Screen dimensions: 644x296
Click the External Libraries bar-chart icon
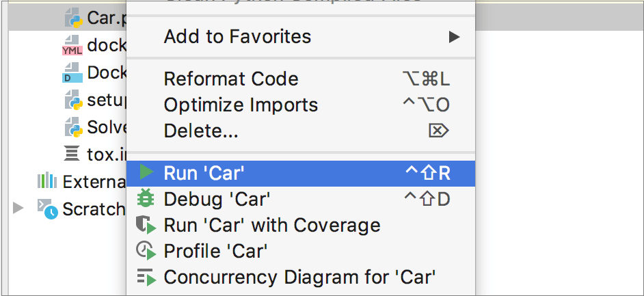(x=46, y=181)
